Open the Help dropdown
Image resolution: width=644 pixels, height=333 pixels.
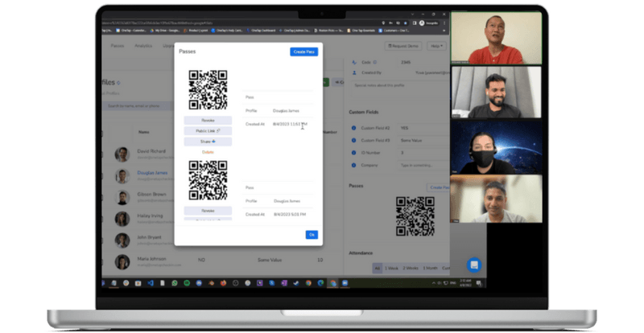coord(436,46)
